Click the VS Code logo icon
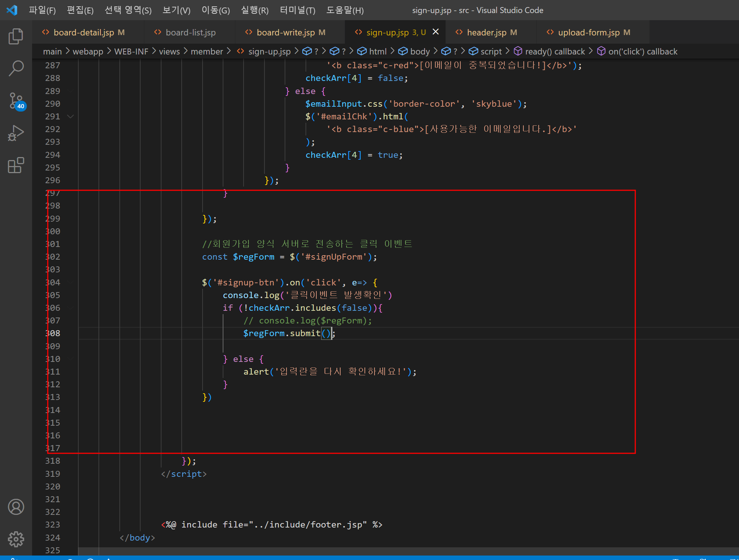 (12, 10)
